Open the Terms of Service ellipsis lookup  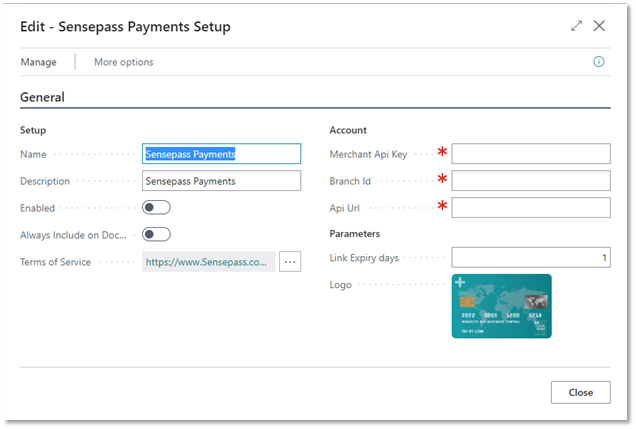click(x=290, y=262)
